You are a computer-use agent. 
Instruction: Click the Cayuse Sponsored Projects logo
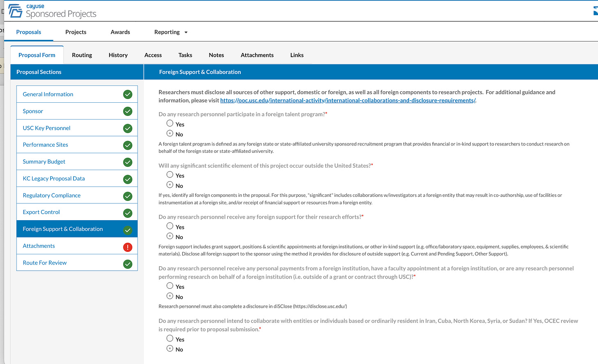point(52,11)
